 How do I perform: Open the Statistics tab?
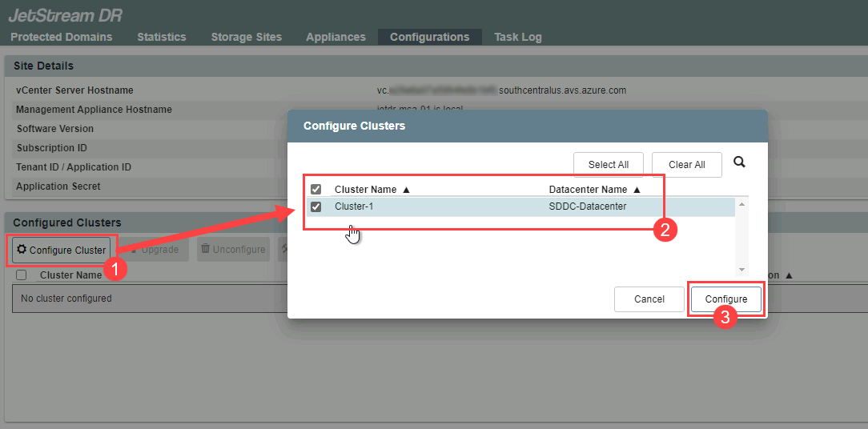point(161,37)
